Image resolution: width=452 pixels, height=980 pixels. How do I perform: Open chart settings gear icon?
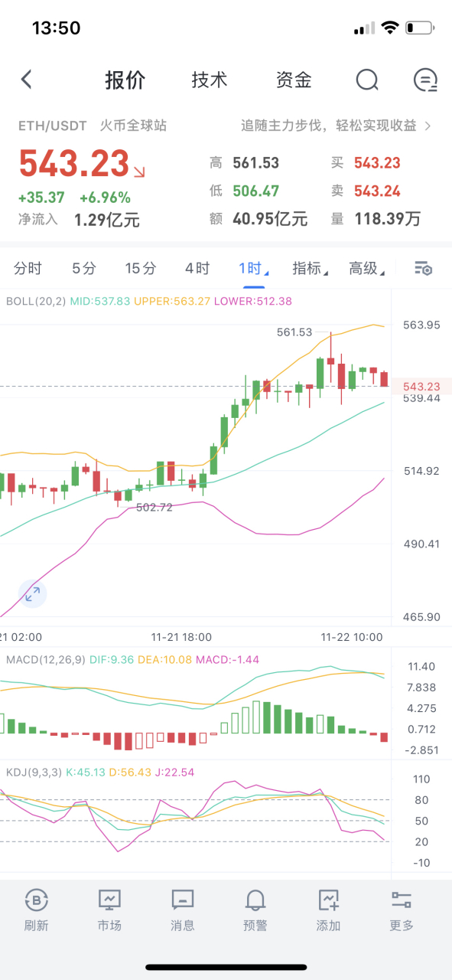coord(424,268)
